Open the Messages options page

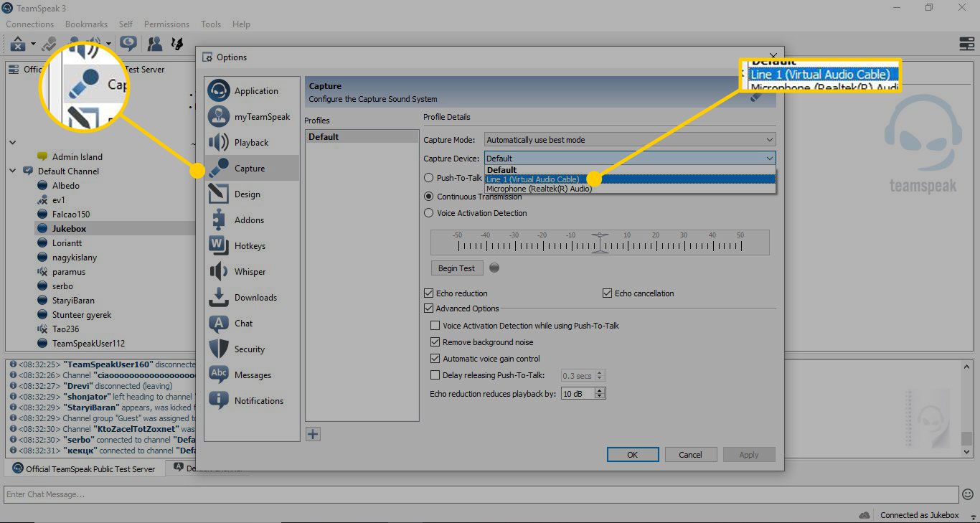252,375
